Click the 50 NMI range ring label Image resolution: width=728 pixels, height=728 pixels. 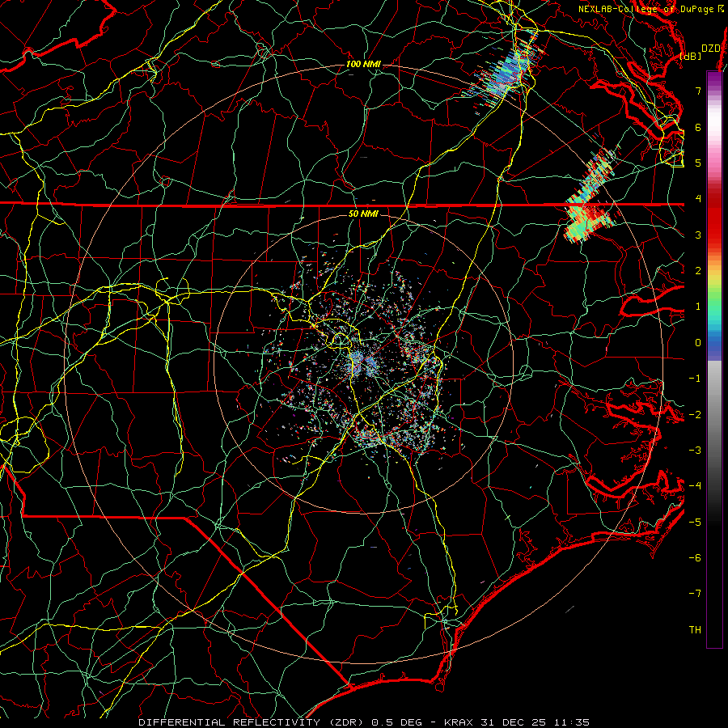pos(363,214)
